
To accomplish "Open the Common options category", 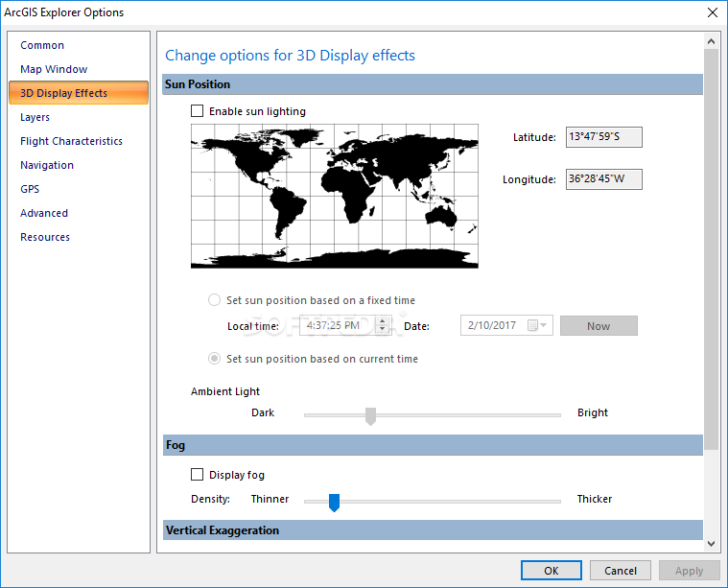I will pyautogui.click(x=42, y=45).
